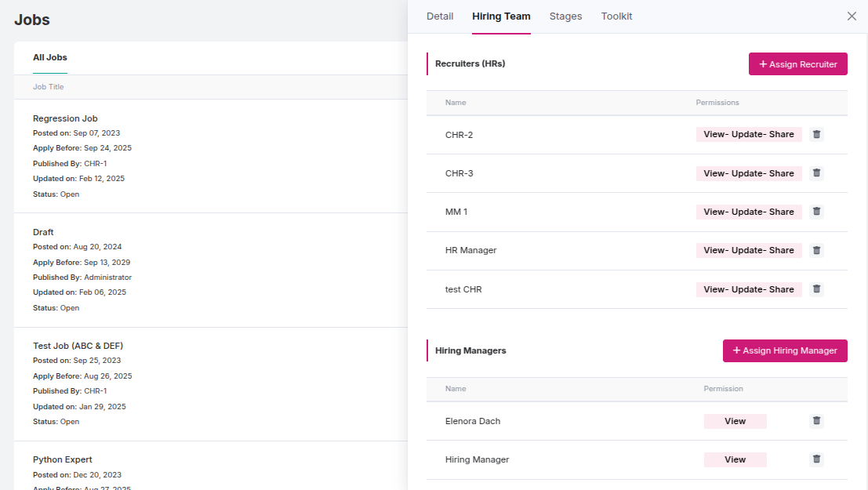The width and height of the screenshot is (868, 490).
Task: Open the Draft job listing
Action: pyautogui.click(x=43, y=232)
